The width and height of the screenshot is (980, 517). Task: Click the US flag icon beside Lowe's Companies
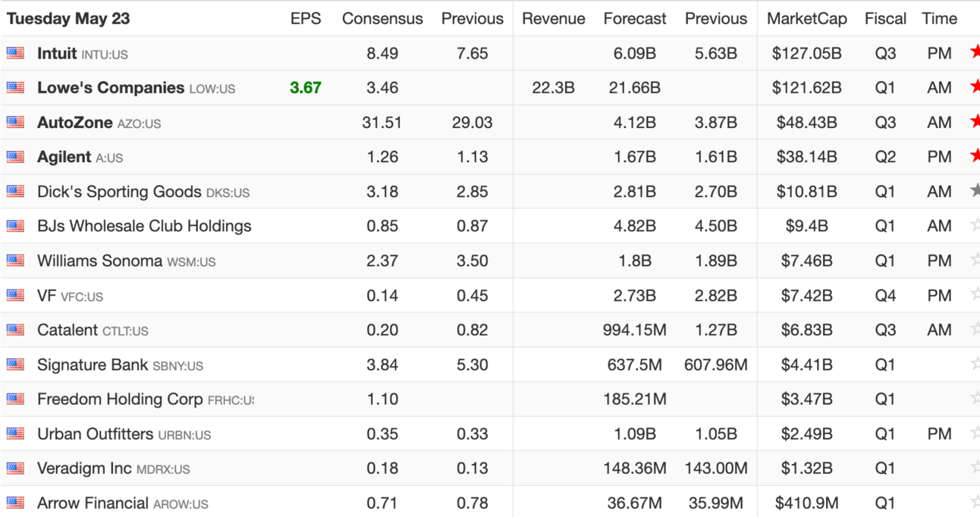15,88
